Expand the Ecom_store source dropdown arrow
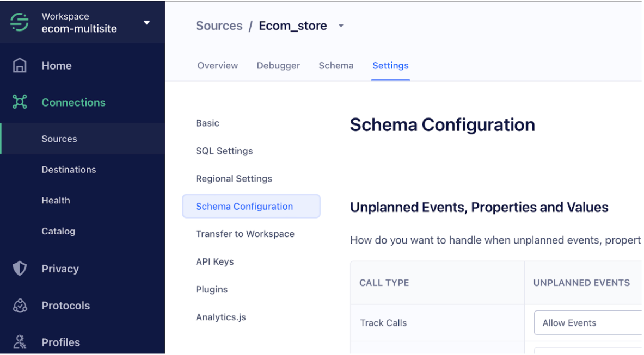 pyautogui.click(x=341, y=26)
